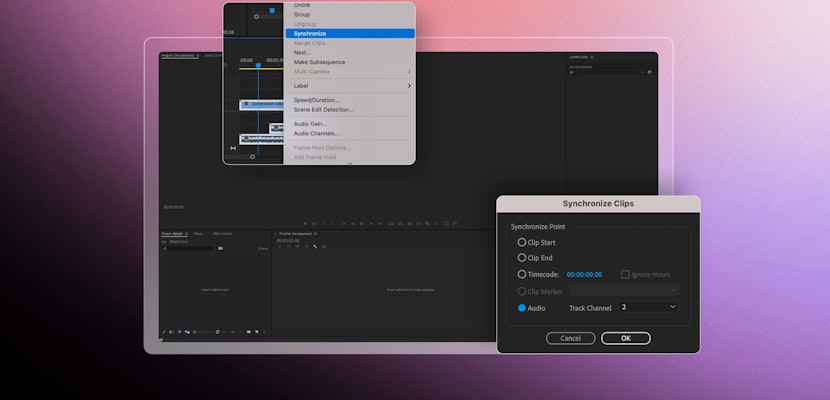This screenshot has height=400, width=830.
Task: Select Synchronize in the context menu
Action: [310, 33]
